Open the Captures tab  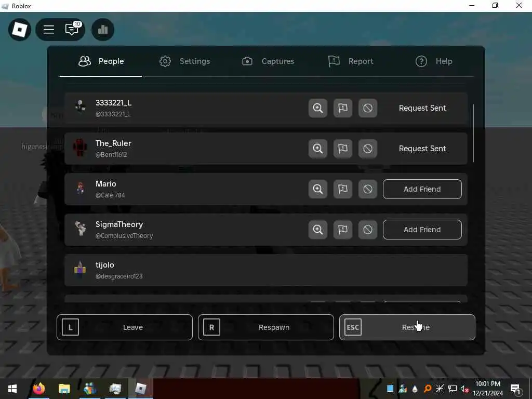coord(268,61)
